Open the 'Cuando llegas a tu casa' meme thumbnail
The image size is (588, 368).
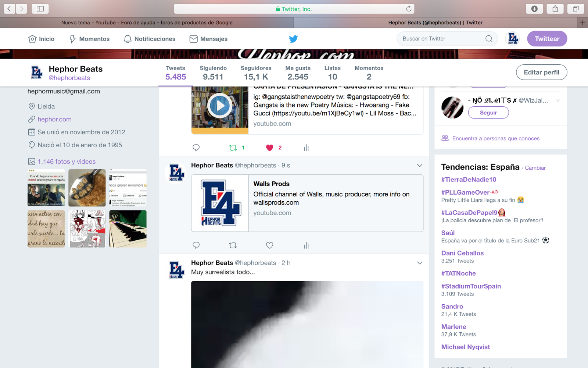(x=46, y=188)
